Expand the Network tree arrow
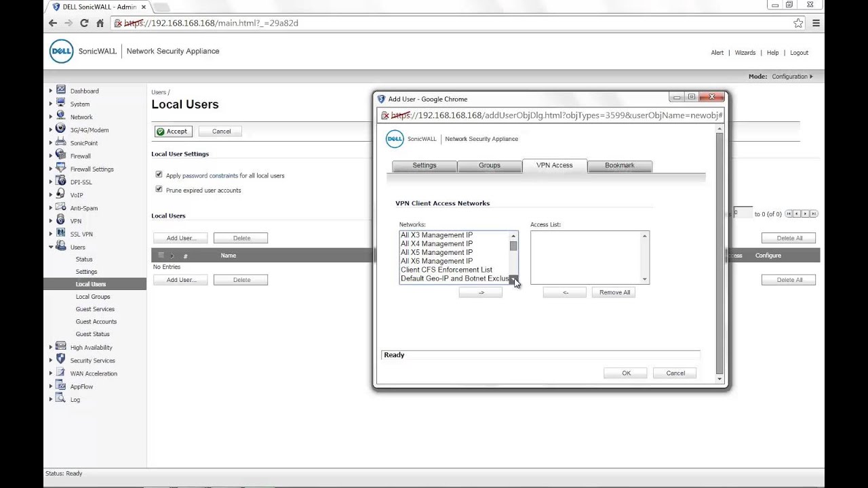Viewport: 868px width, 488px height. (x=50, y=117)
